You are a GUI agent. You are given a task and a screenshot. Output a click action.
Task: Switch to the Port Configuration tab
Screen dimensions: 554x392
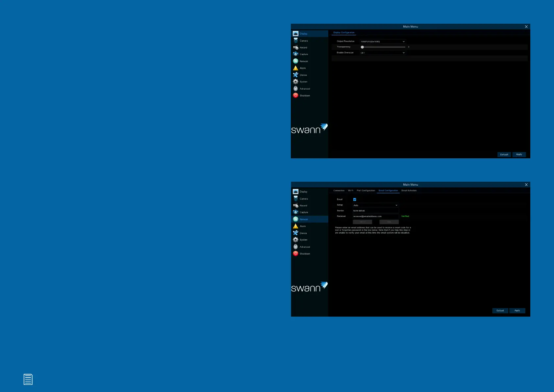click(x=366, y=191)
